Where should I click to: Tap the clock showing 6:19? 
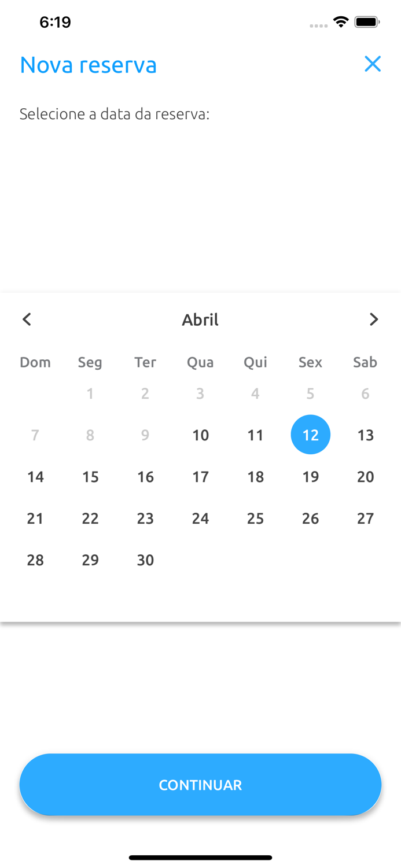pos(56,21)
